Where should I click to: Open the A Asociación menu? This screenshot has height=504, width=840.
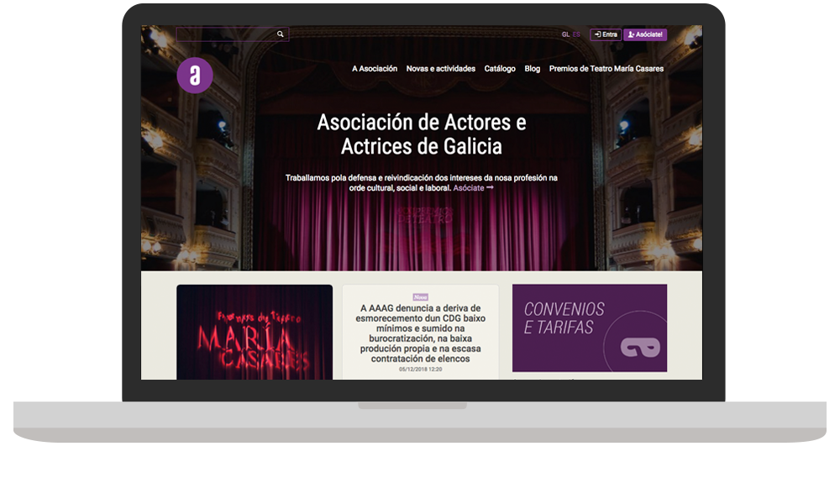(x=375, y=69)
